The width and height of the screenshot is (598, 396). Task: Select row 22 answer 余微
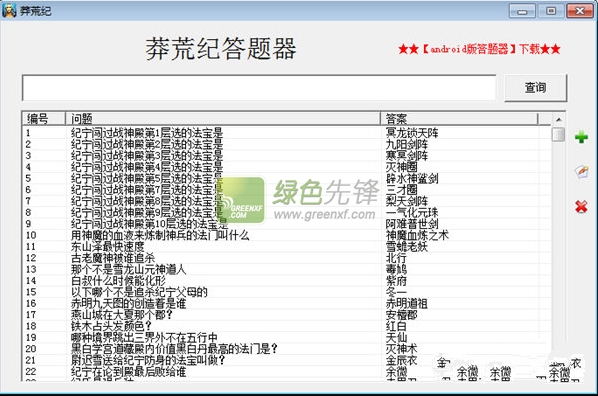[x=286, y=372]
